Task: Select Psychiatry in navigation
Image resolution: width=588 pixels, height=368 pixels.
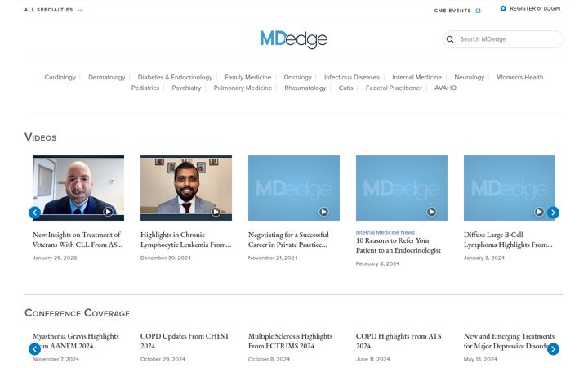Action: (186, 88)
